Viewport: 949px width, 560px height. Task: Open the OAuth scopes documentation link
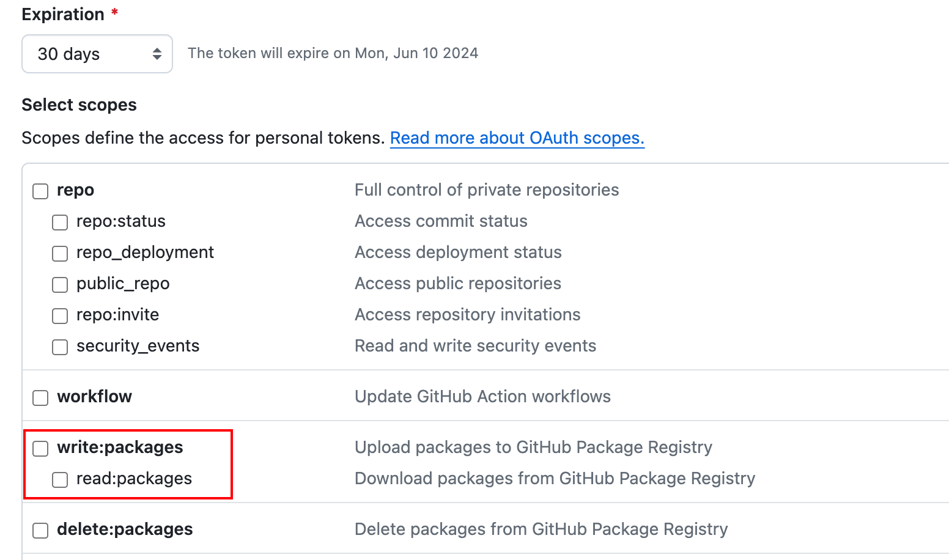[517, 138]
